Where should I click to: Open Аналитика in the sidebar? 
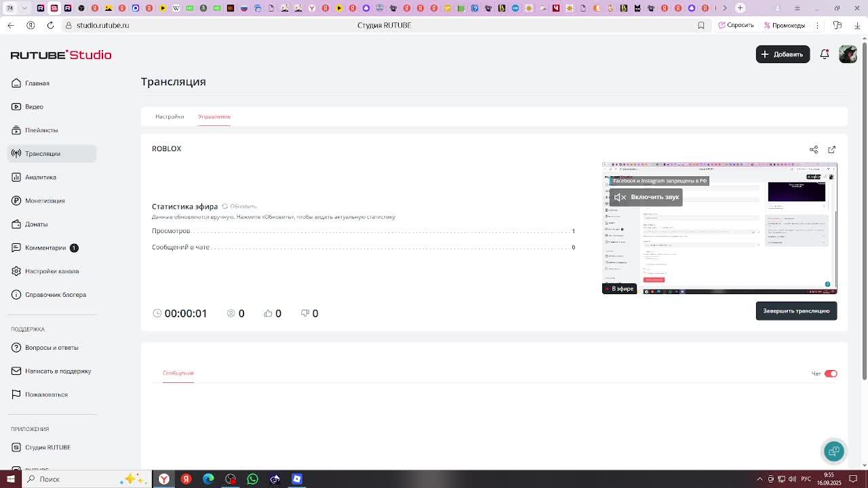pyautogui.click(x=52, y=177)
